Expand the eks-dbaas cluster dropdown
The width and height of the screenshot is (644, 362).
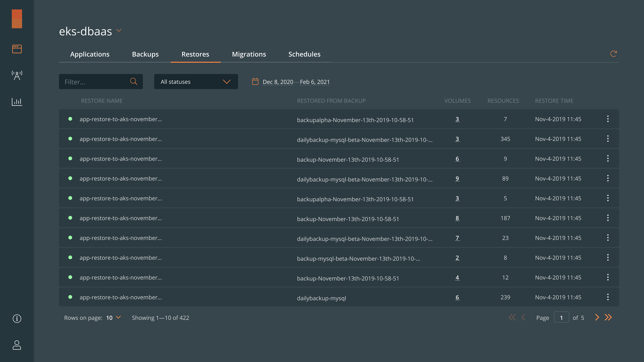[x=119, y=31]
